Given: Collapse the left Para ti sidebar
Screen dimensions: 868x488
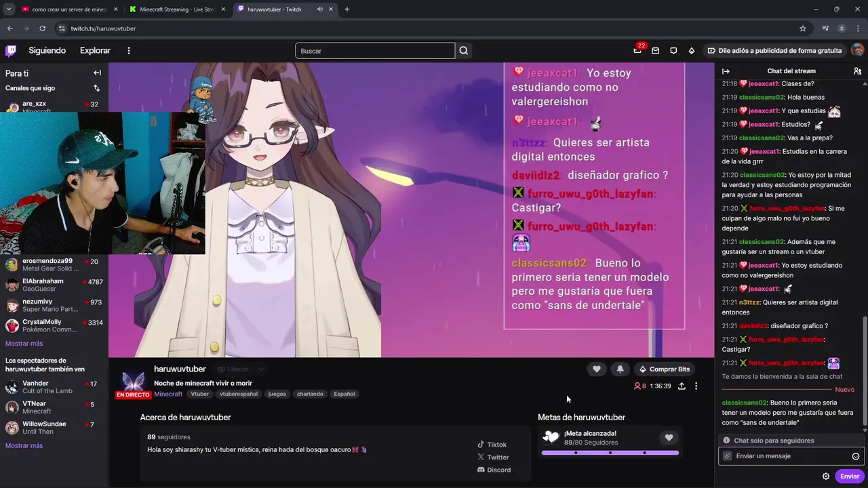Looking at the screenshot, I should [97, 73].
